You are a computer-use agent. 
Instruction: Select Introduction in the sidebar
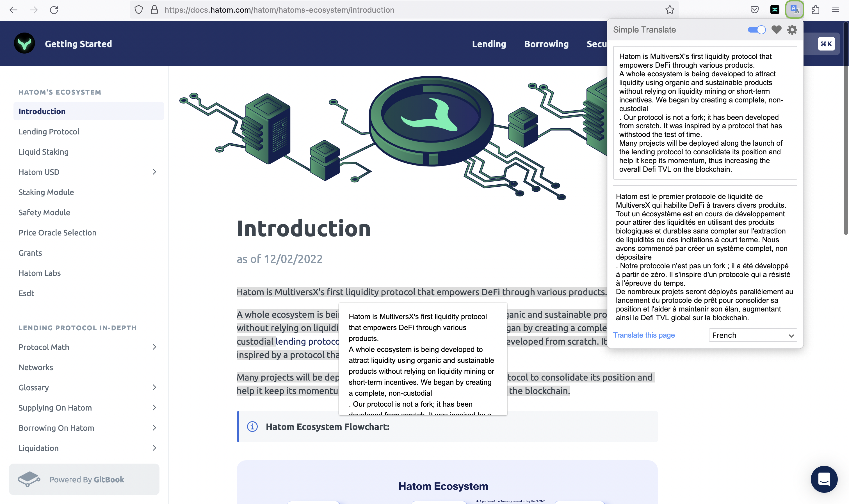point(89,111)
